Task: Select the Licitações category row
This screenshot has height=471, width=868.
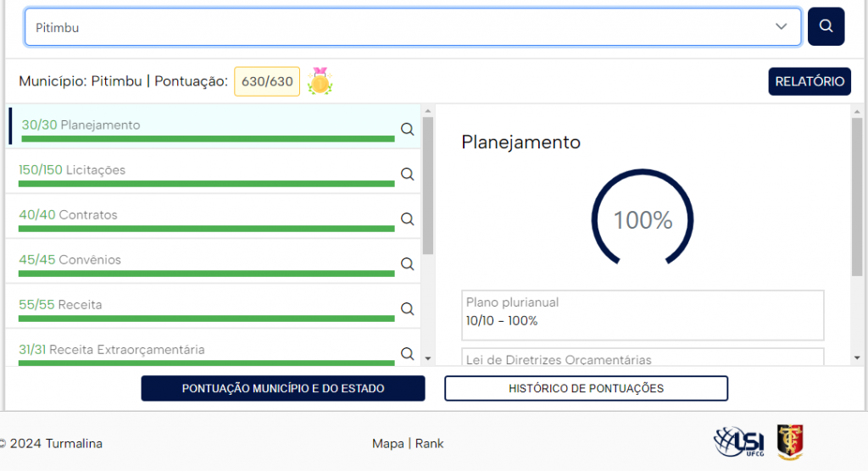Action: coord(203,170)
